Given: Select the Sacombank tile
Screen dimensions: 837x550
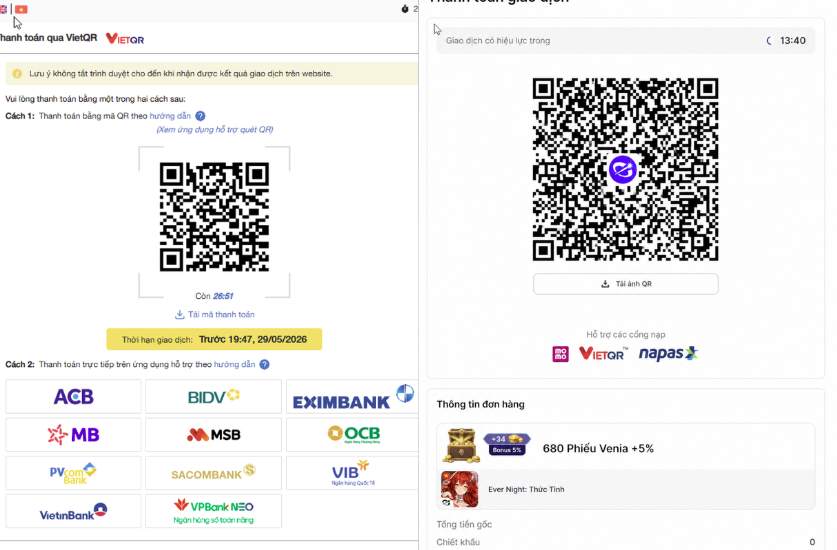Looking at the screenshot, I should tap(214, 473).
